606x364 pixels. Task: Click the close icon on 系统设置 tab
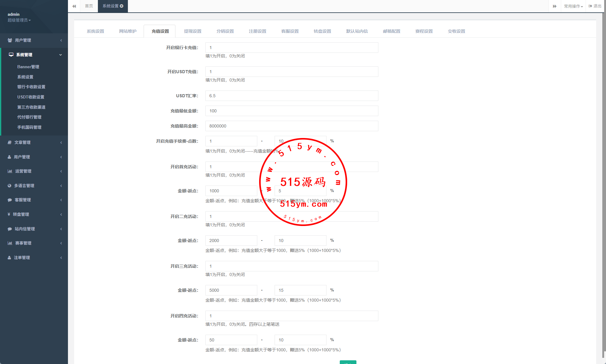122,6
